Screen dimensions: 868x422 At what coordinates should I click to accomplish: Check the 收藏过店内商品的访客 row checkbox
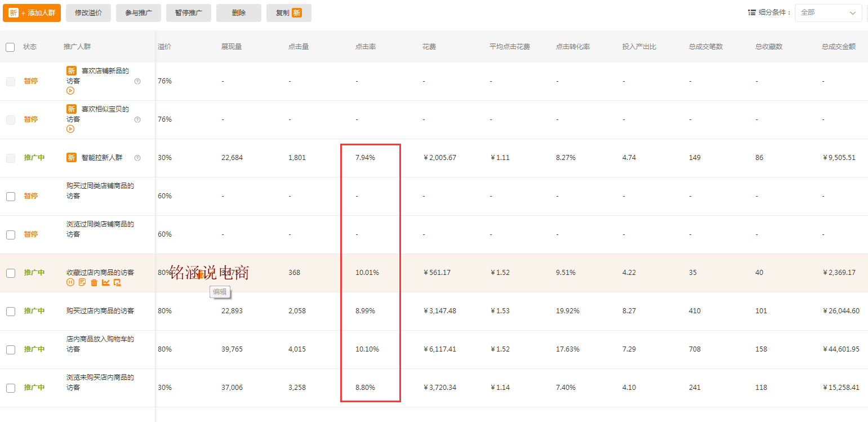(x=10, y=273)
